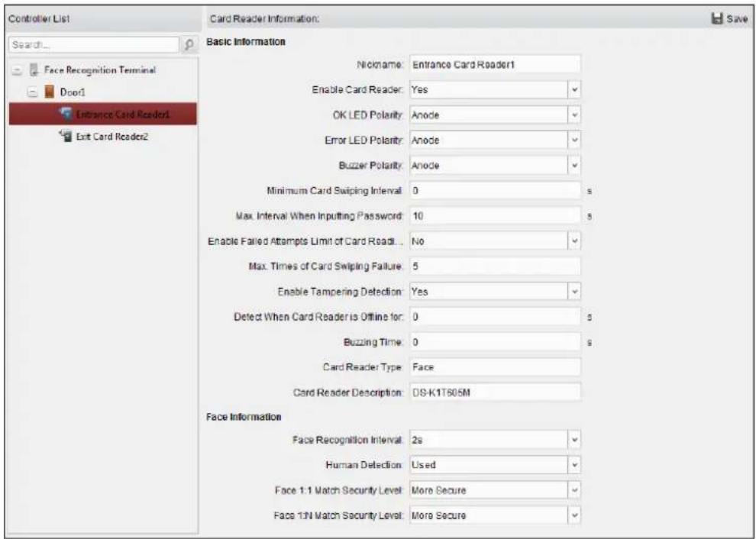Click the Max Interval When Inputting Password field
Screen dimensions: 756x539
495,216
